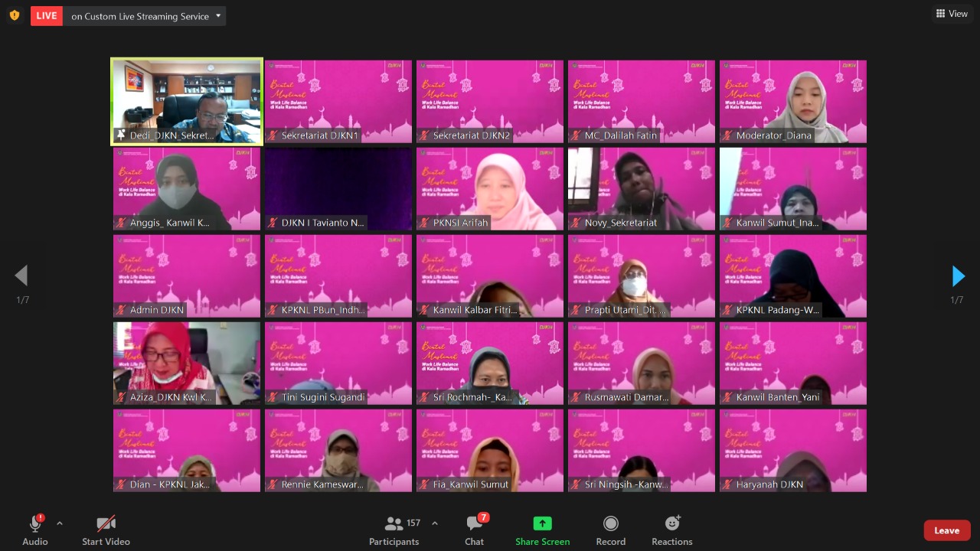
Task: Select the Aziza_DJKN video tile
Action: click(x=187, y=362)
